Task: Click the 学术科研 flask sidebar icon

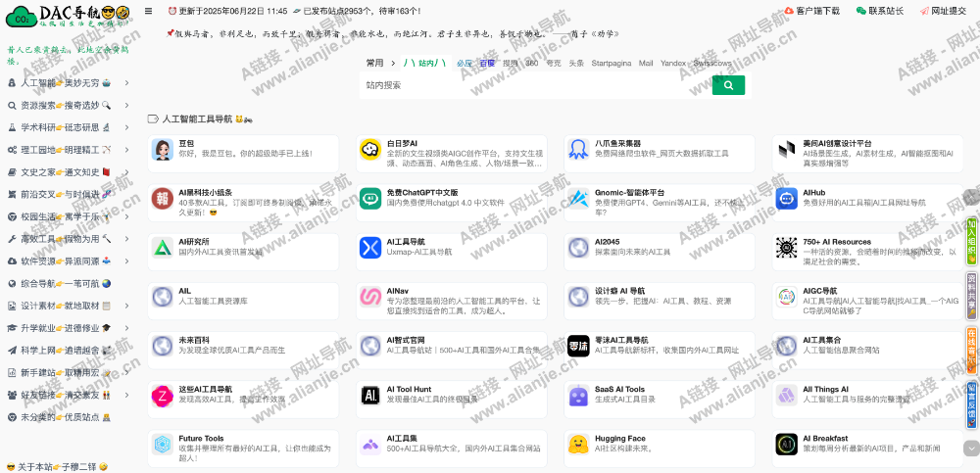Action: [x=11, y=127]
